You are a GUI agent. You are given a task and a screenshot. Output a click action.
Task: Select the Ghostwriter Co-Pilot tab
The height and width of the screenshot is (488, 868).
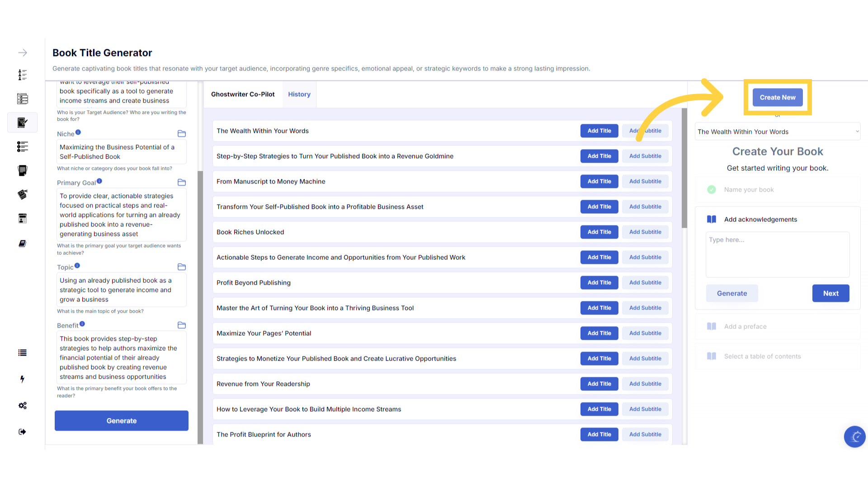pos(243,94)
